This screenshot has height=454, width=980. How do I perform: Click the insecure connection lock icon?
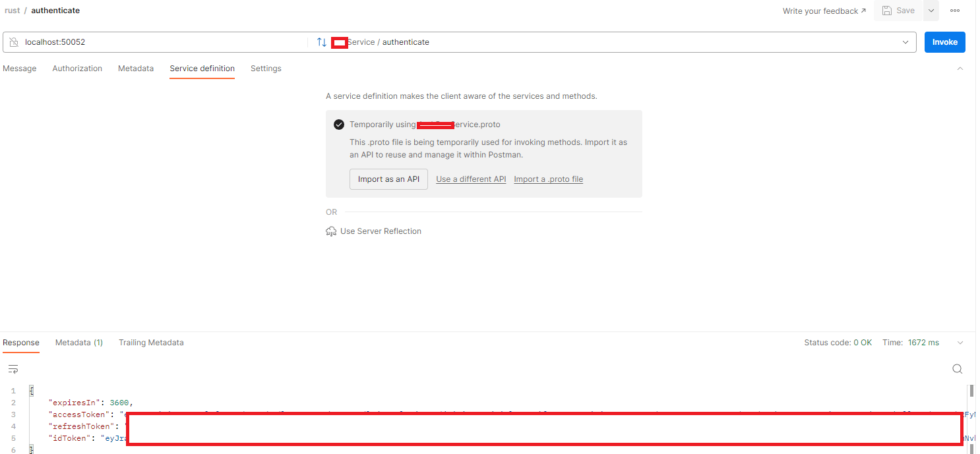tap(14, 42)
